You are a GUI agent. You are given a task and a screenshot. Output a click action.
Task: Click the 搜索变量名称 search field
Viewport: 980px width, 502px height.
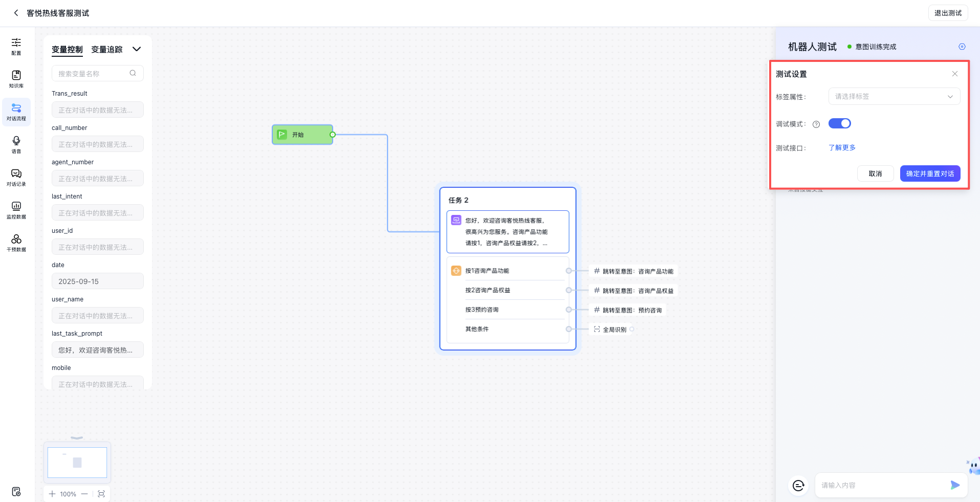click(x=93, y=73)
